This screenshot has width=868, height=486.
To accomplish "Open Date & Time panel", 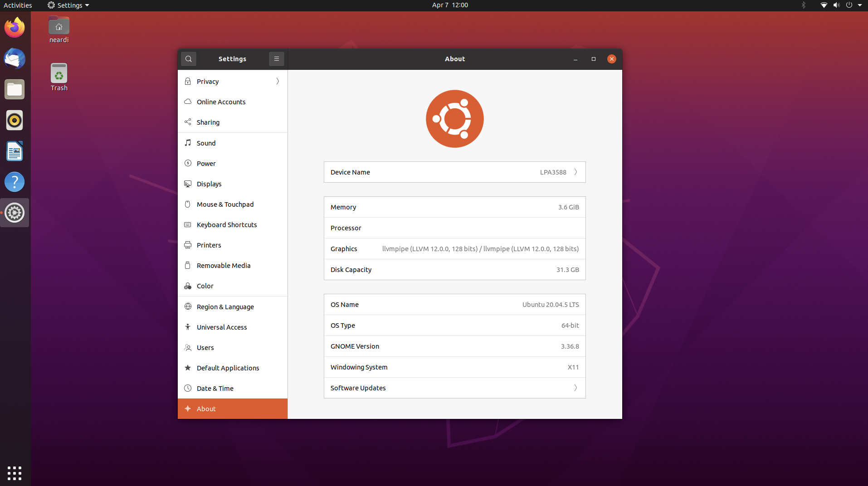I will (233, 388).
